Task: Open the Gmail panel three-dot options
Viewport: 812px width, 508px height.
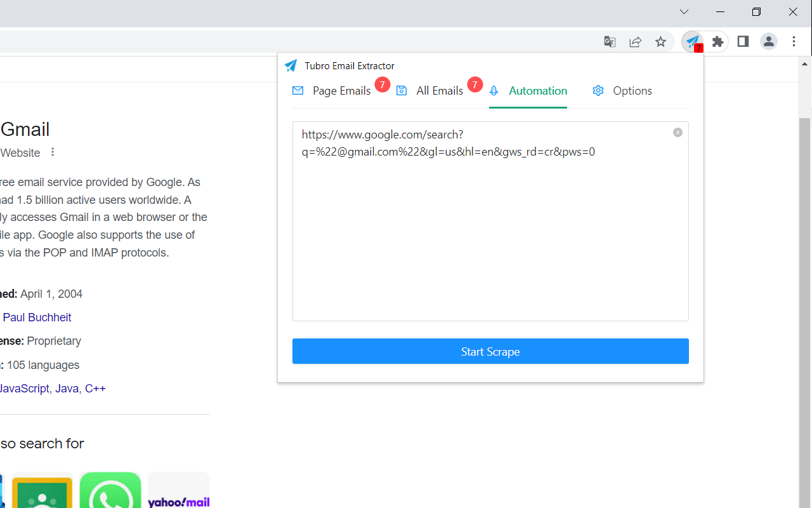Action: (x=53, y=152)
